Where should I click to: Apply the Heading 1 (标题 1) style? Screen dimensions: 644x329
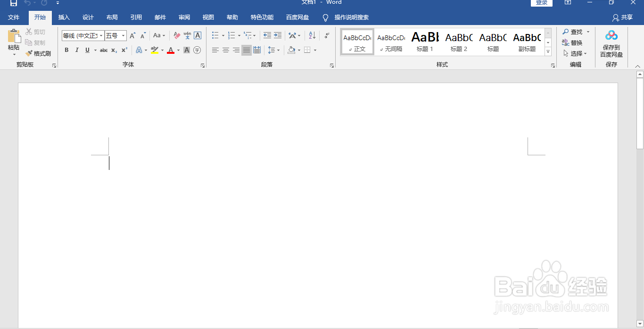pyautogui.click(x=425, y=42)
